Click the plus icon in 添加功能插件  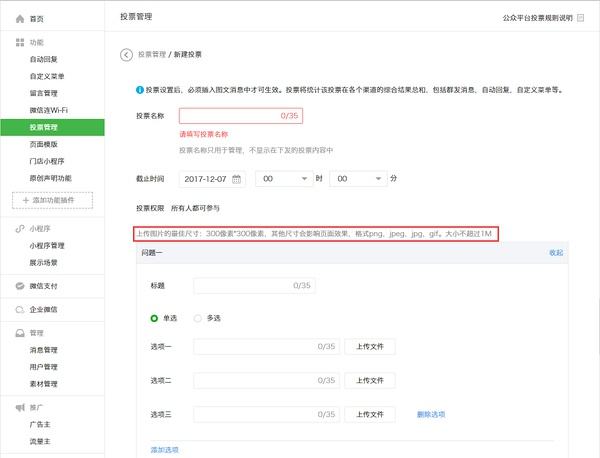click(x=26, y=200)
